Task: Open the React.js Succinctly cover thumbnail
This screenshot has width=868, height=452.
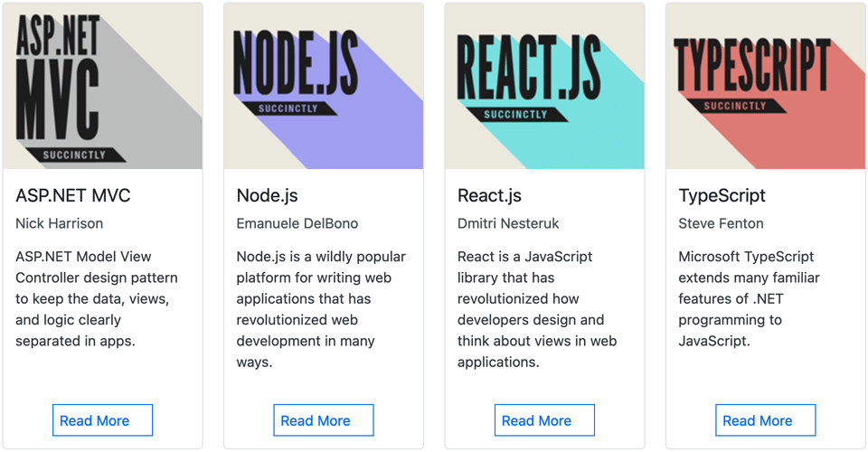Action: pos(544,87)
